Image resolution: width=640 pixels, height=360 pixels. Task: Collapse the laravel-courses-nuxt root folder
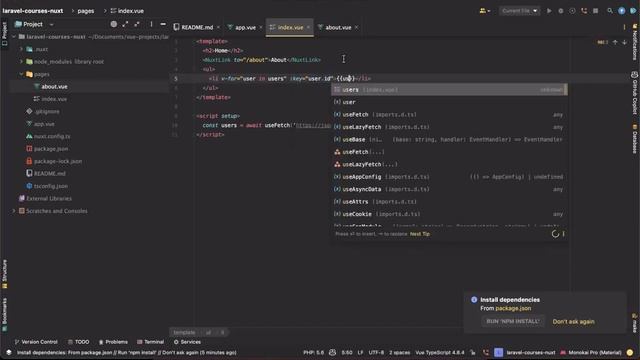click(14, 37)
